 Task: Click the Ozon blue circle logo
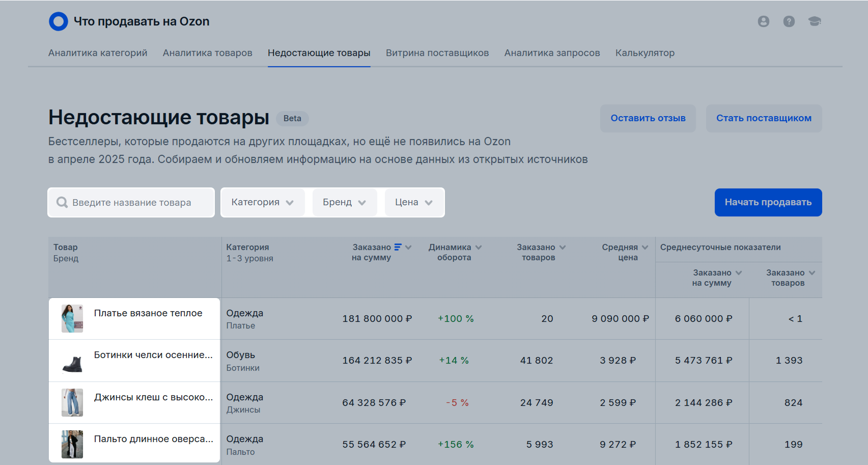pyautogui.click(x=58, y=21)
